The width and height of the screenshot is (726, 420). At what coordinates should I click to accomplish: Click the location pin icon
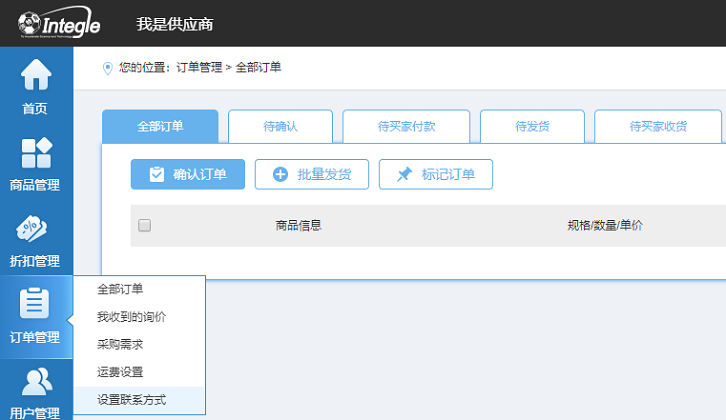[x=108, y=68]
